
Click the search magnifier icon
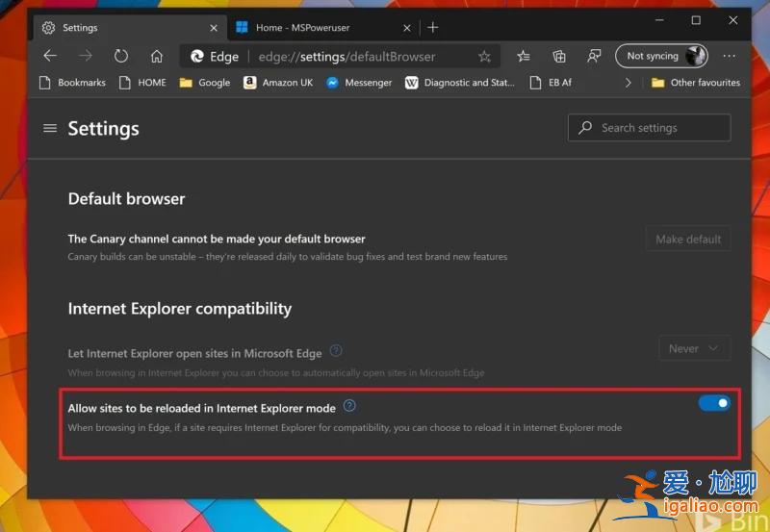pos(585,128)
